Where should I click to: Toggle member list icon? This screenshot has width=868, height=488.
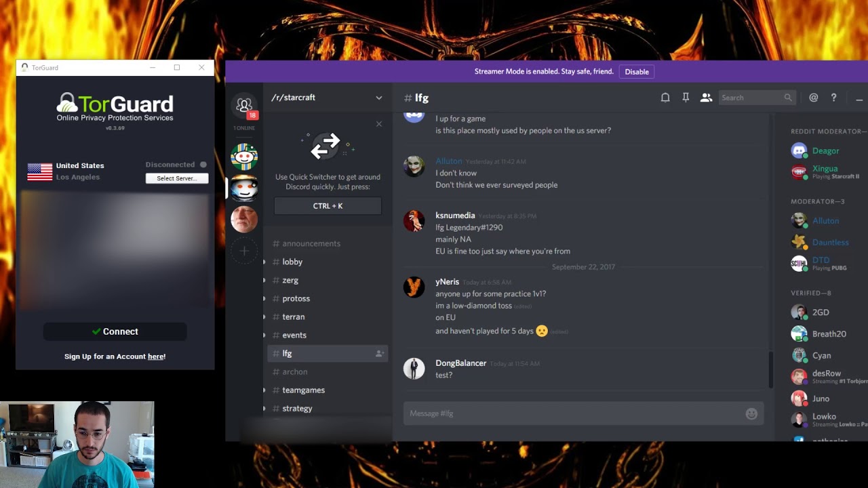[706, 98]
